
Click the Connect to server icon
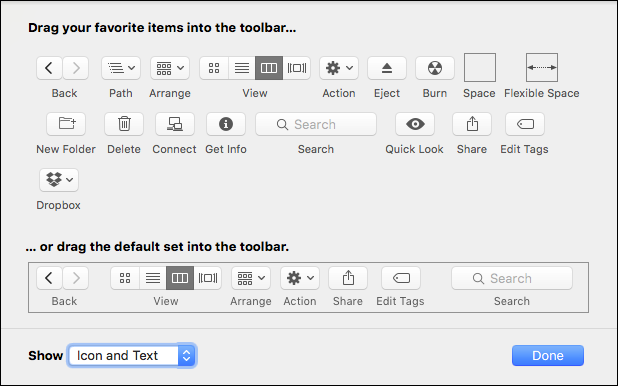pyautogui.click(x=175, y=124)
